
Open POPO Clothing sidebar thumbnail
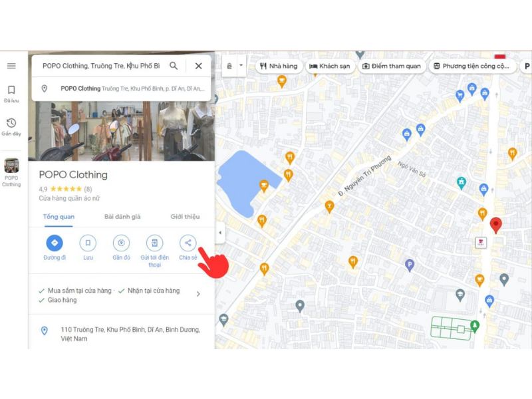(11, 172)
